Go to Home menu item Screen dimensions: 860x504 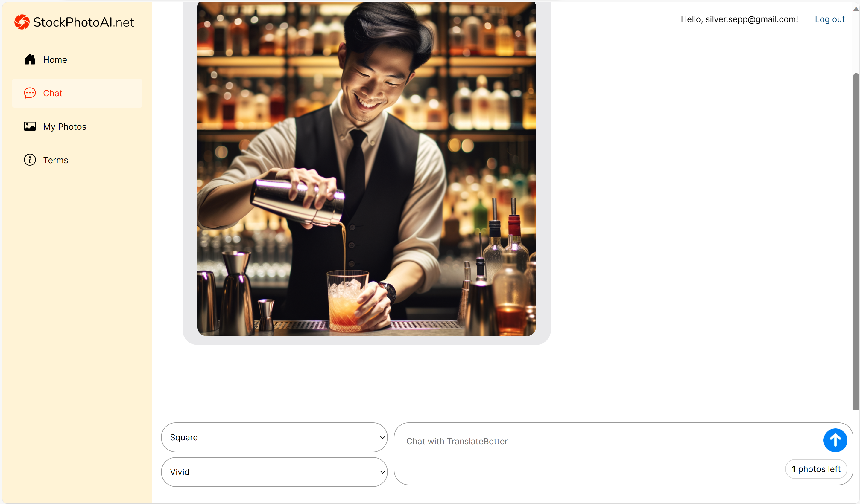coord(54,60)
